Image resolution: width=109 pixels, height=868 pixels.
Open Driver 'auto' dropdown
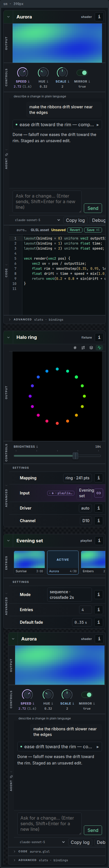[85, 508]
